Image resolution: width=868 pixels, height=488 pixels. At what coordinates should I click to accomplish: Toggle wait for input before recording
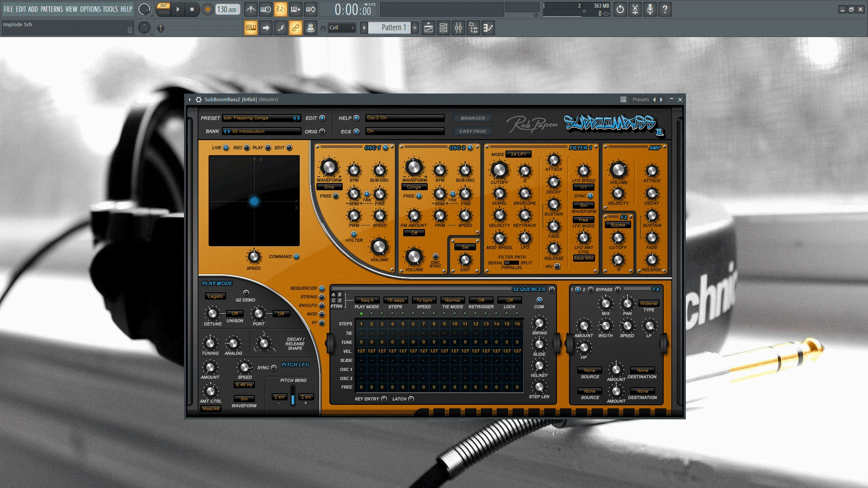pos(266,9)
